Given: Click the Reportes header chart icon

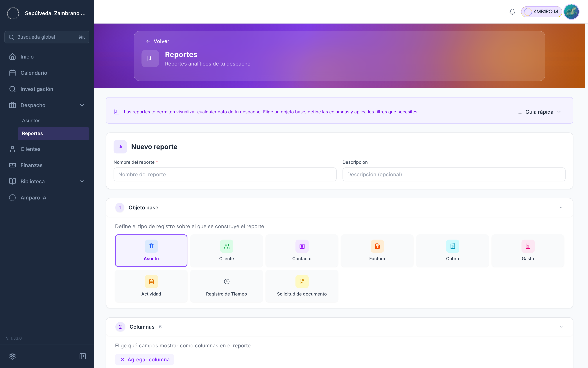Looking at the screenshot, I should click(150, 58).
